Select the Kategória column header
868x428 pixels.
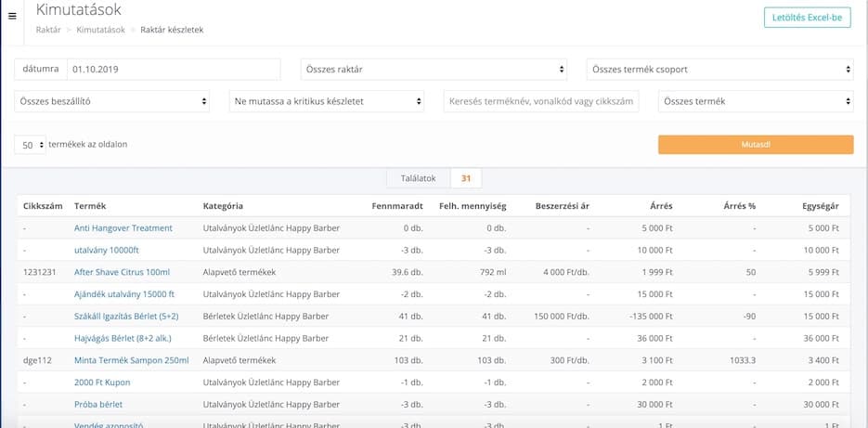pos(223,206)
